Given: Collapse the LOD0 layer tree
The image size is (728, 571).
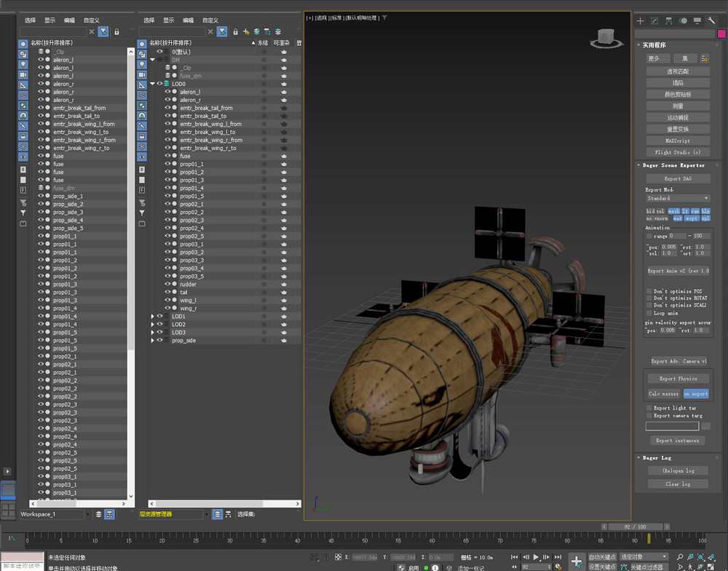Looking at the screenshot, I should (153, 84).
